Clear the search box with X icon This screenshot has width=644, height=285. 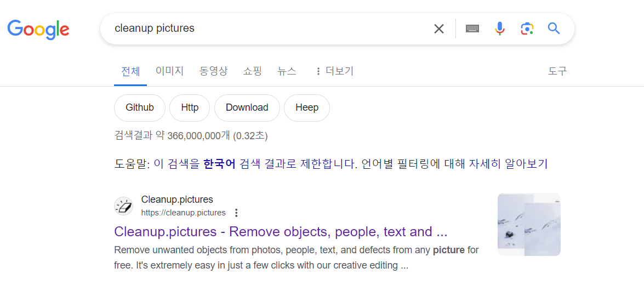pyautogui.click(x=439, y=29)
